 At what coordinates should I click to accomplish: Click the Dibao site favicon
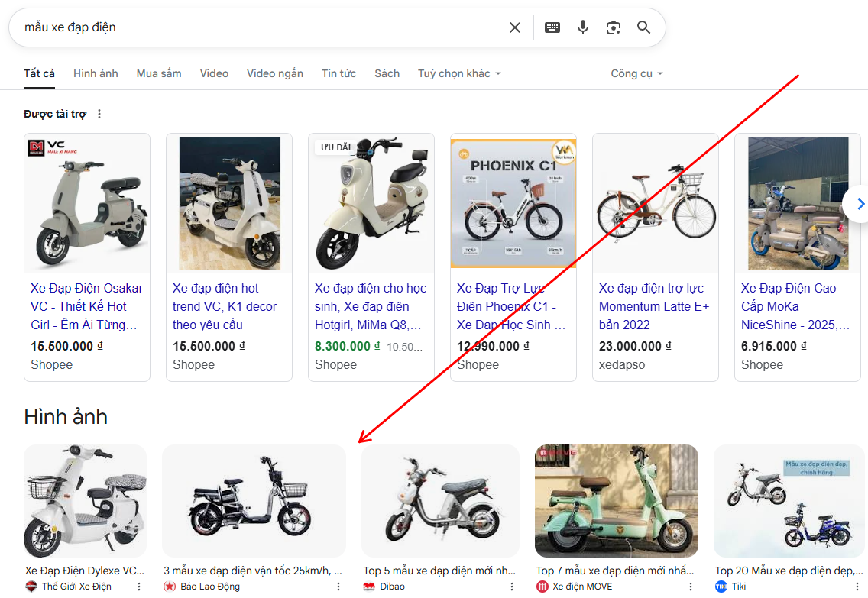point(369,587)
